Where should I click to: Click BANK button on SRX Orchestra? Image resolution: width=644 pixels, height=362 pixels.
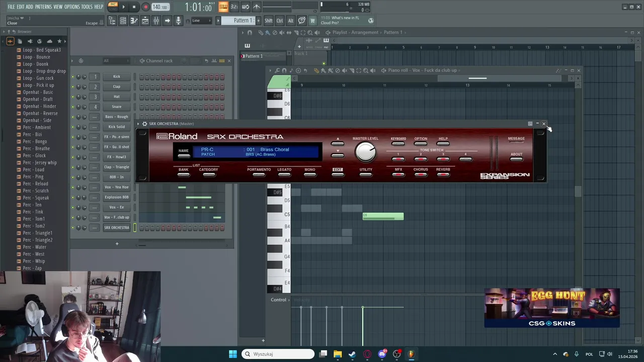[x=184, y=174]
